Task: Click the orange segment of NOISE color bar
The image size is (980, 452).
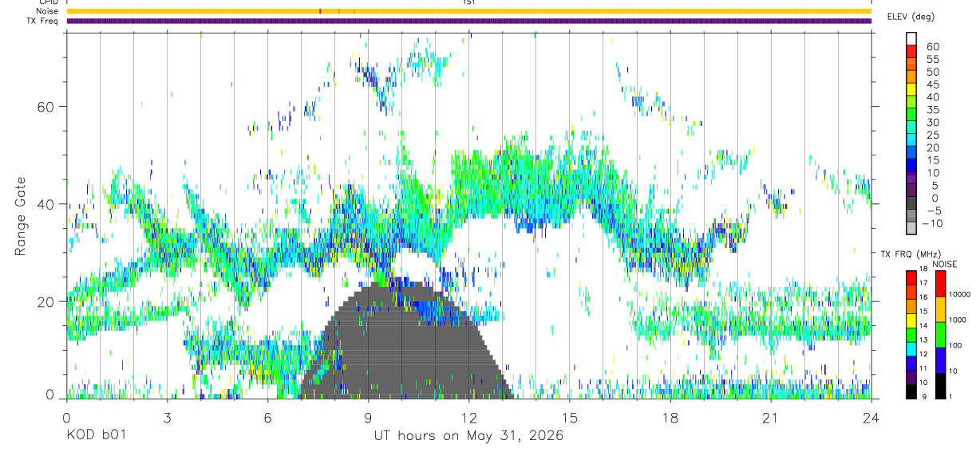Action: [941, 309]
